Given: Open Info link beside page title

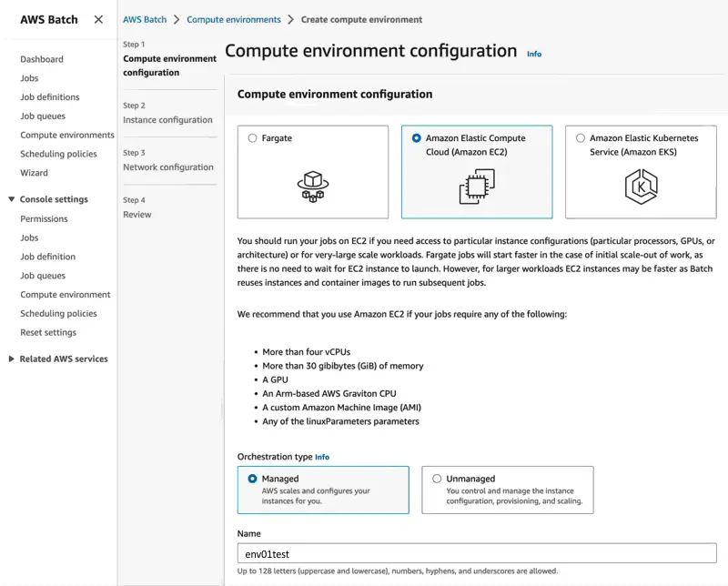Looking at the screenshot, I should point(534,54).
